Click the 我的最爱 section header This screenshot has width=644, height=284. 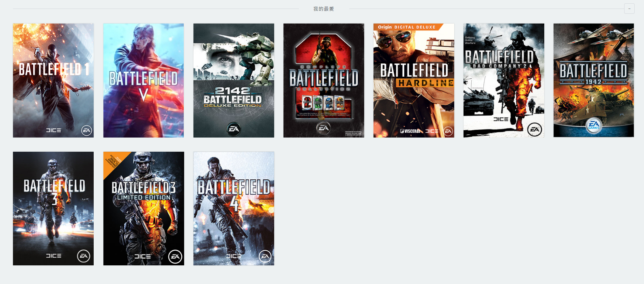(x=324, y=9)
